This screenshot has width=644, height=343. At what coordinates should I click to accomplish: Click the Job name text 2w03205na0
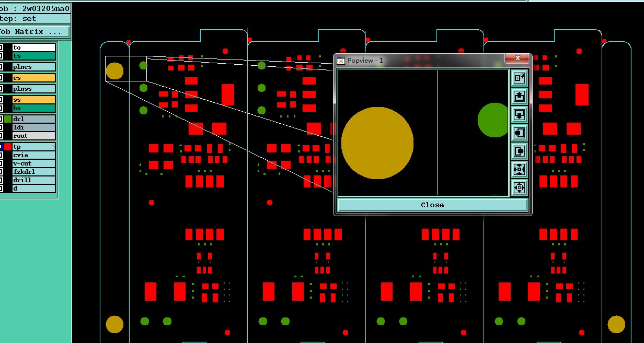[46, 8]
